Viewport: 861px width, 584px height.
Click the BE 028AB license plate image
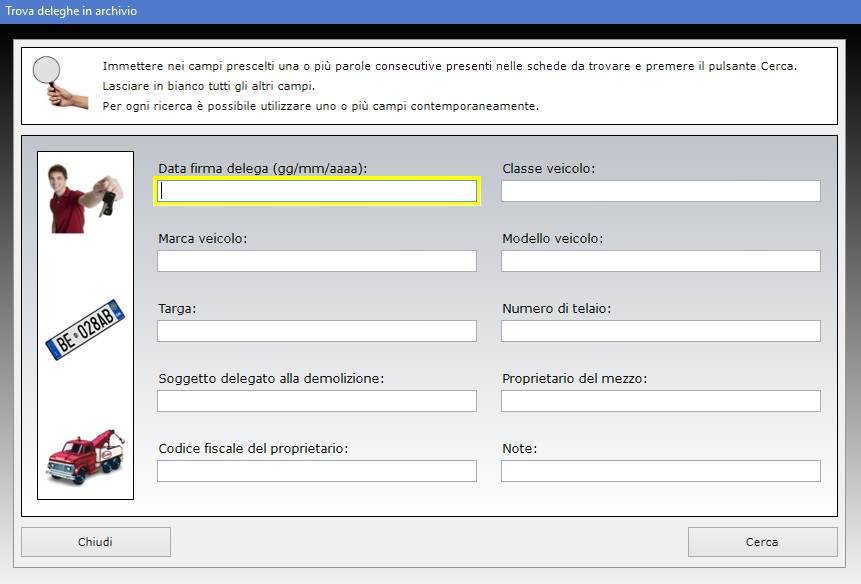85,329
